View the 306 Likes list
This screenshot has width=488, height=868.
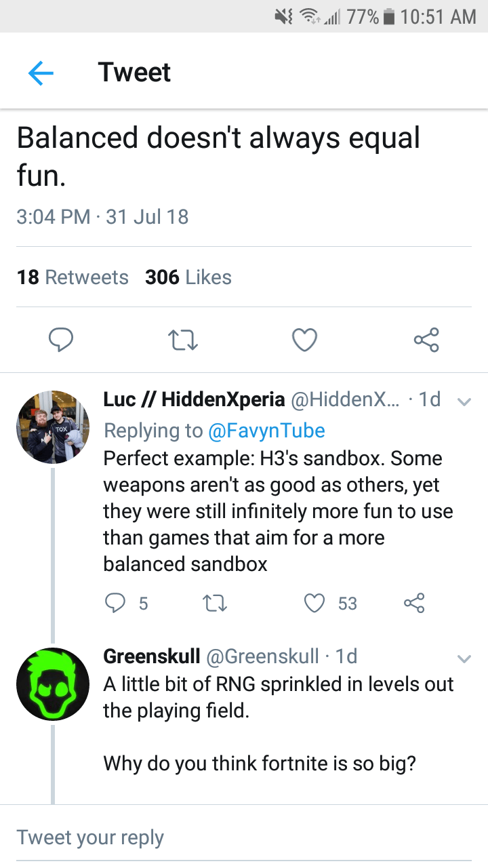pos(188,277)
